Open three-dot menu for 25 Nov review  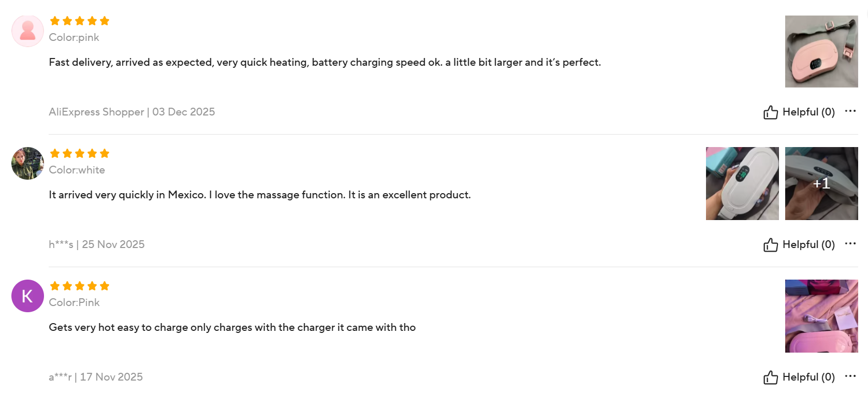[850, 244]
